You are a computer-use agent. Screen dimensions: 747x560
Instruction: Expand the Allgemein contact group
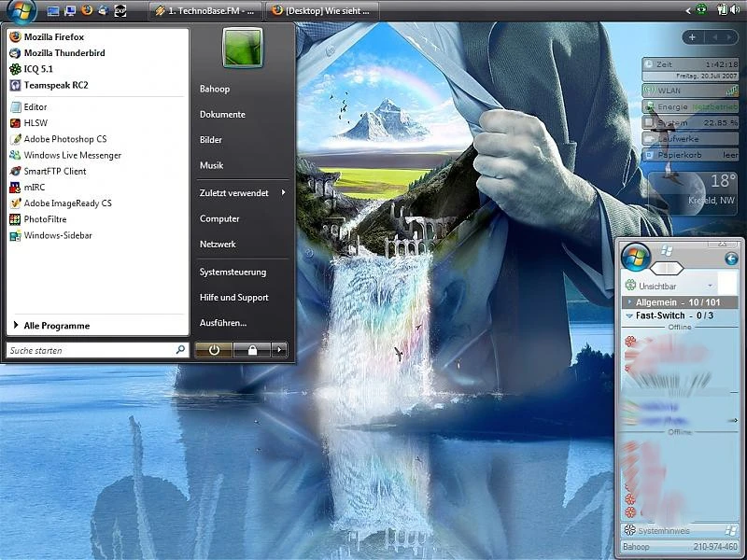629,302
